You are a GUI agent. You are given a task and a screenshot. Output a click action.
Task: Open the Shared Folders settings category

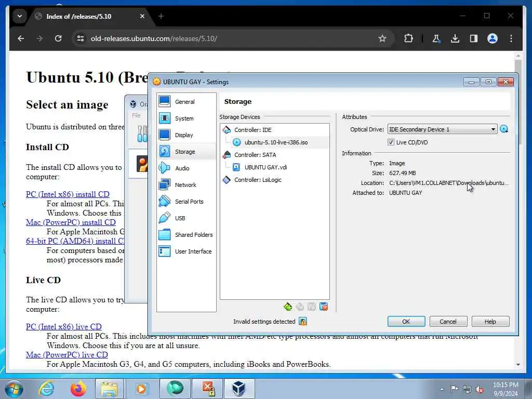point(186,234)
